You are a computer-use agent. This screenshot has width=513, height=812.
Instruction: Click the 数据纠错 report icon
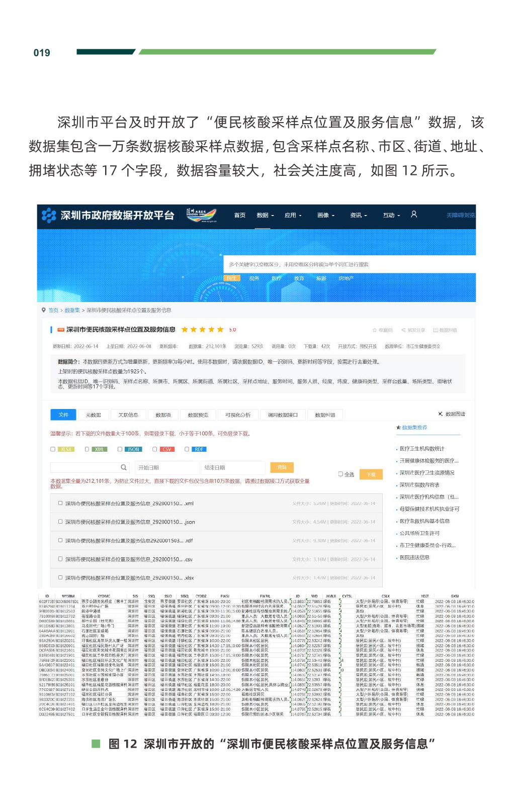pyautogui.click(x=436, y=331)
